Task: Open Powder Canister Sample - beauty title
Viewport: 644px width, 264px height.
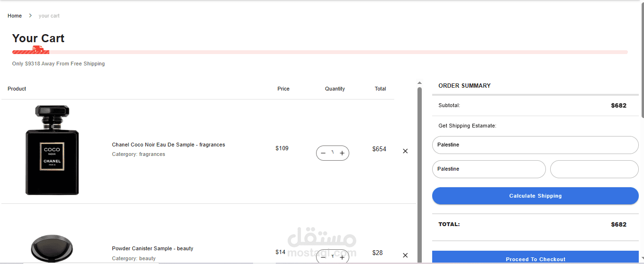Action: pyautogui.click(x=153, y=248)
